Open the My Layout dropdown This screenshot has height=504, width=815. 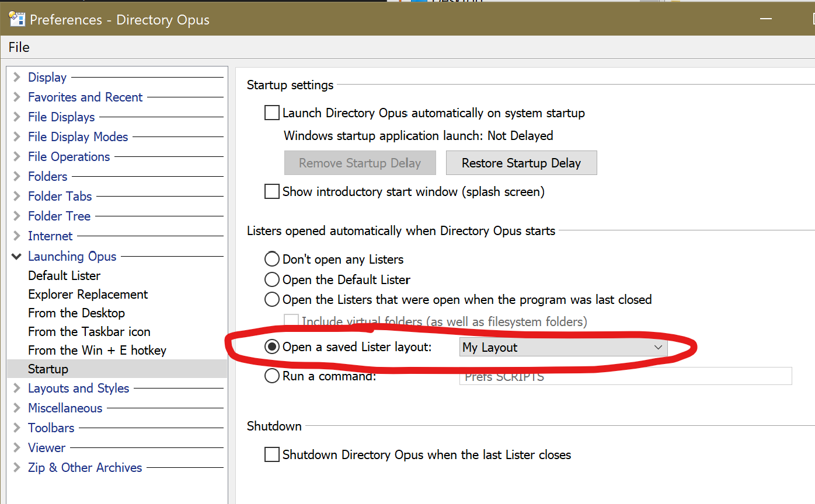point(563,347)
